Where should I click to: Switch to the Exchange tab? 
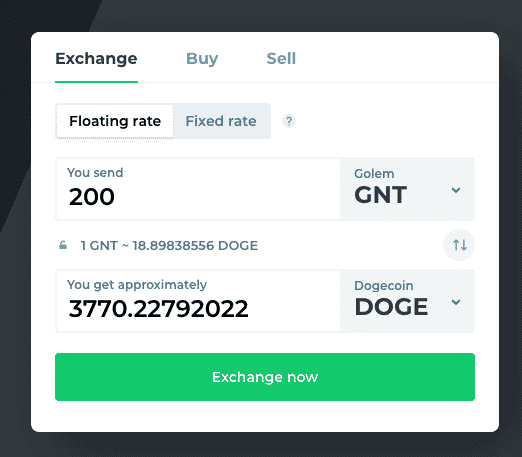(x=96, y=59)
